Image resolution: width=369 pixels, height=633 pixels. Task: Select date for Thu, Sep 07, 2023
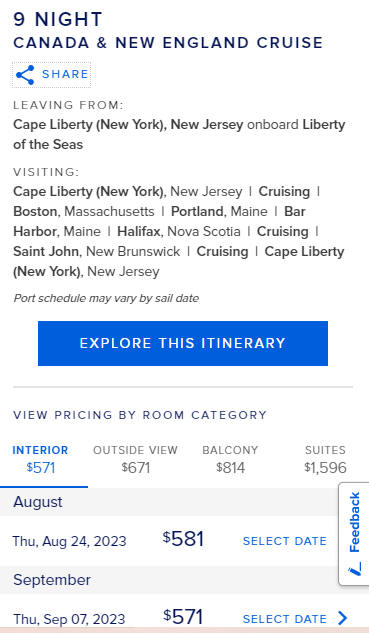285,618
